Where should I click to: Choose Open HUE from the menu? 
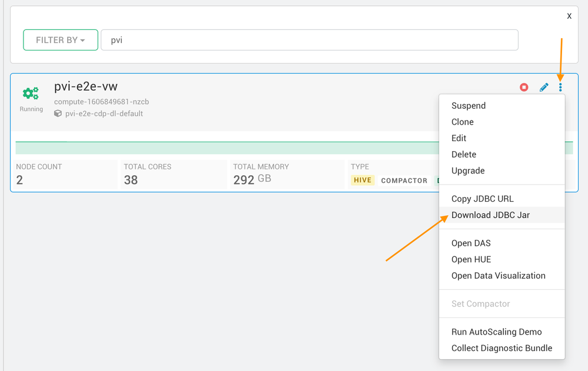tap(471, 259)
